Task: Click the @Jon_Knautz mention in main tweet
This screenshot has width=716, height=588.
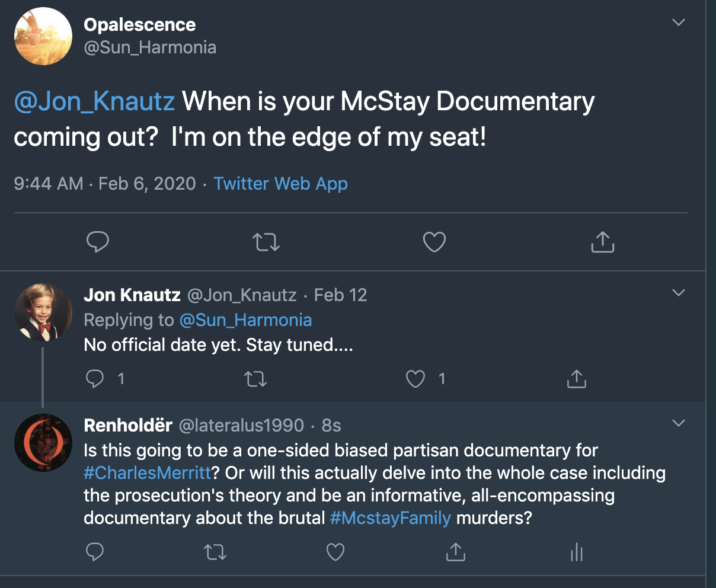Action: [94, 101]
